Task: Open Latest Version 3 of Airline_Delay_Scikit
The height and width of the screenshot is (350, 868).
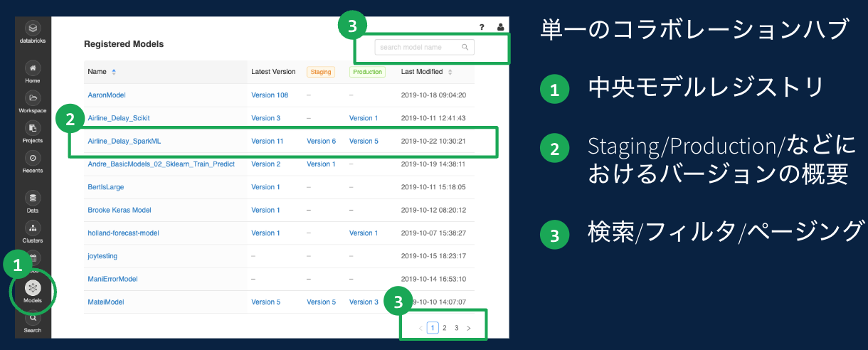Action: 265,118
